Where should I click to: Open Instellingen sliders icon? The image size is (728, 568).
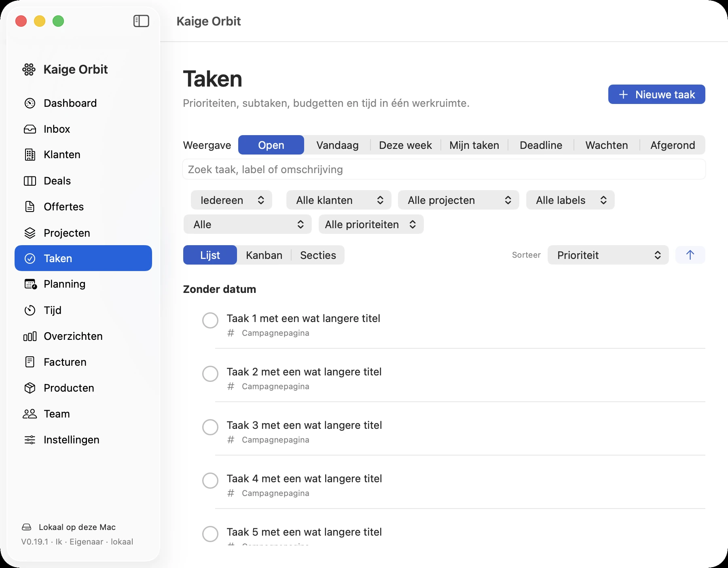(x=30, y=440)
